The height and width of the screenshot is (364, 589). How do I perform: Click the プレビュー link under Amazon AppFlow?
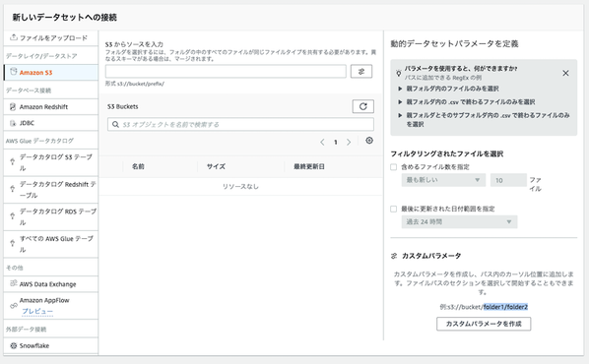[37, 311]
